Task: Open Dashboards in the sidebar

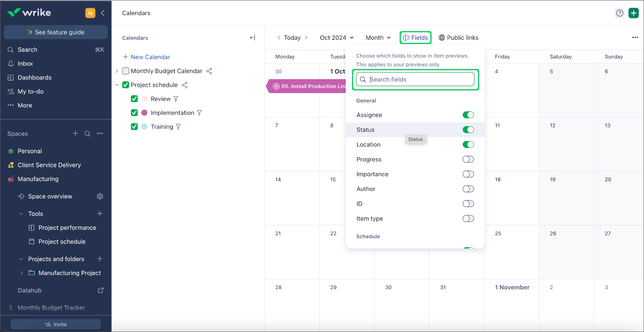Action: [34, 77]
